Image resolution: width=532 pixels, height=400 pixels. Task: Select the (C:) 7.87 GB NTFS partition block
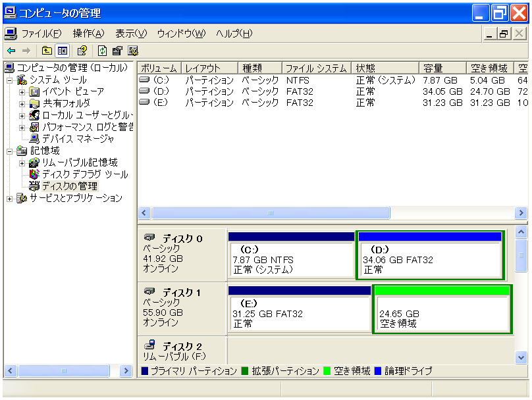(x=292, y=255)
